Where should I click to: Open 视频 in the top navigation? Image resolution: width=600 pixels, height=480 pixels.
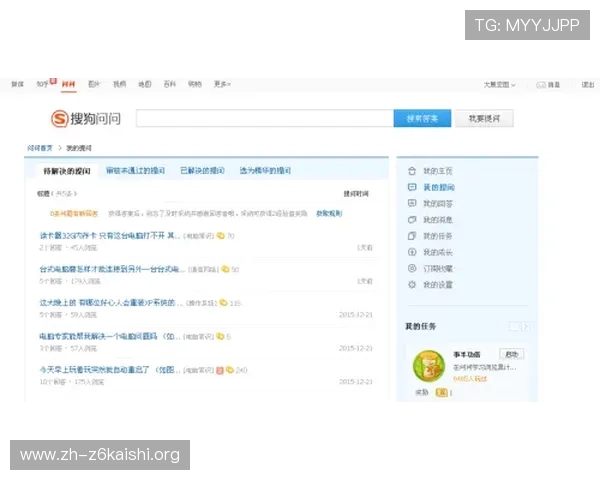click(x=119, y=84)
